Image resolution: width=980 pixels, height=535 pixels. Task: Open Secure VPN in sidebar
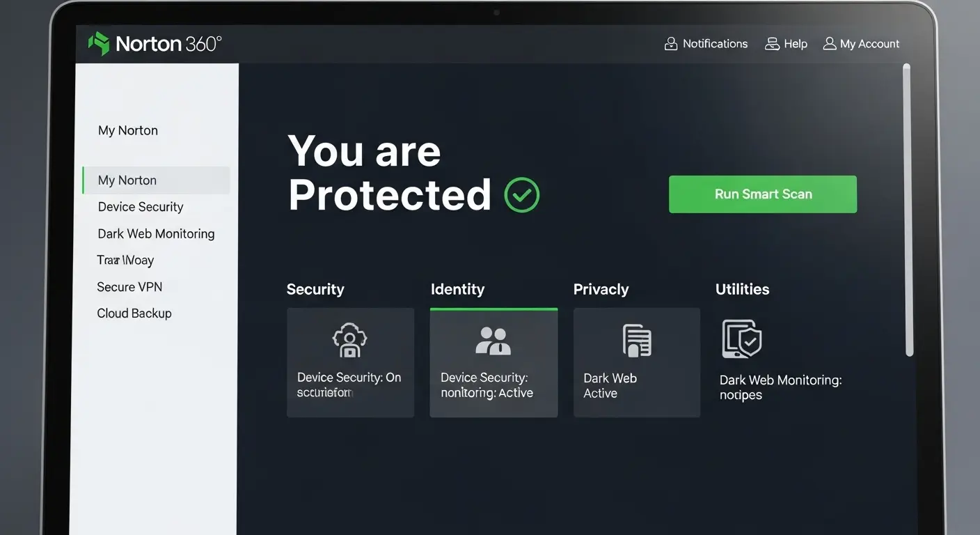coord(129,287)
